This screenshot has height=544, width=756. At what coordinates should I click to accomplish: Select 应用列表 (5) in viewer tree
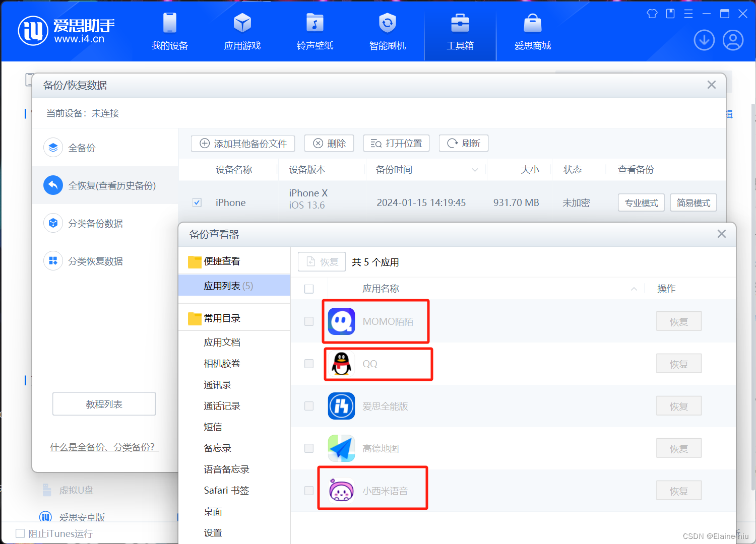(234, 286)
